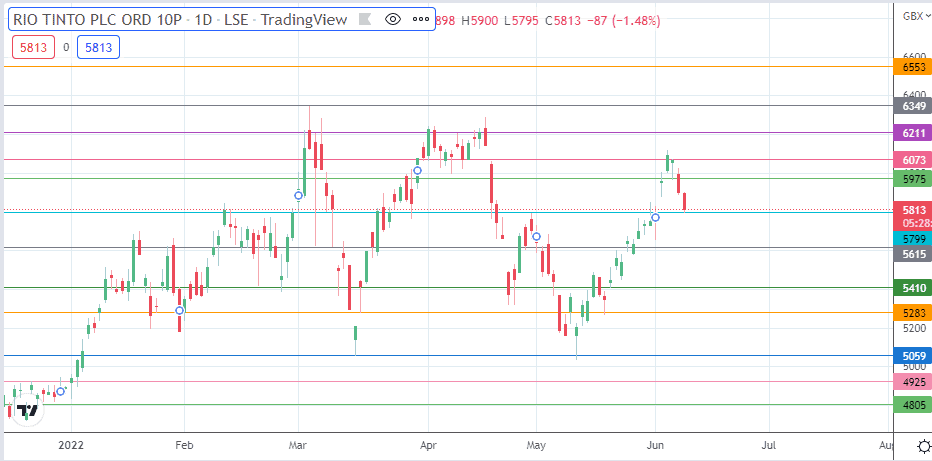Toggle chart visibility eye icon
Viewport: 932px width, 461px height.
392,20
